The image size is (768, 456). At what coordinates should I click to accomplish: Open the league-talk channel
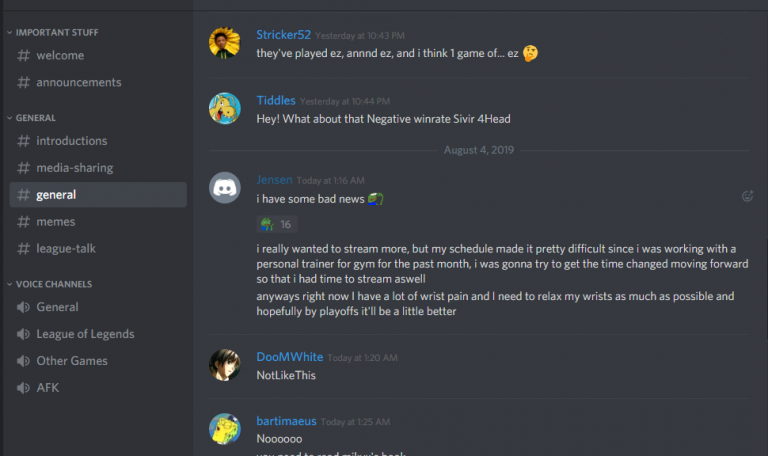tap(98, 249)
